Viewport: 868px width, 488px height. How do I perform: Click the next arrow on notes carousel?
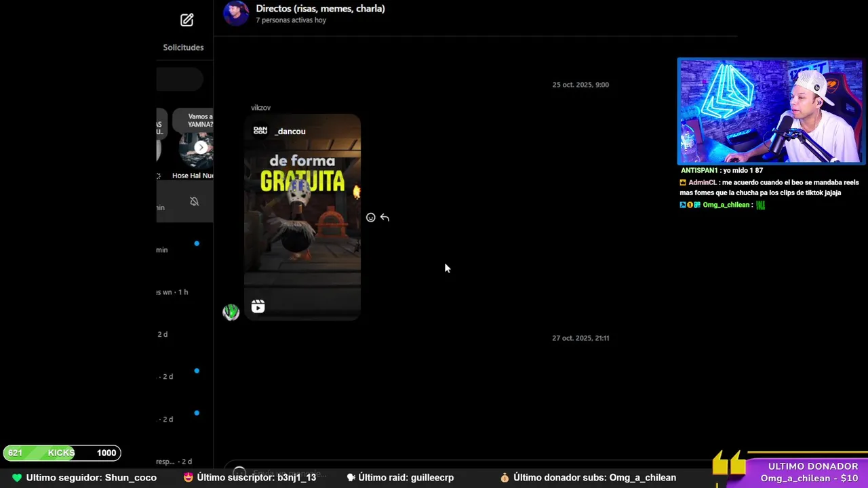click(x=201, y=148)
